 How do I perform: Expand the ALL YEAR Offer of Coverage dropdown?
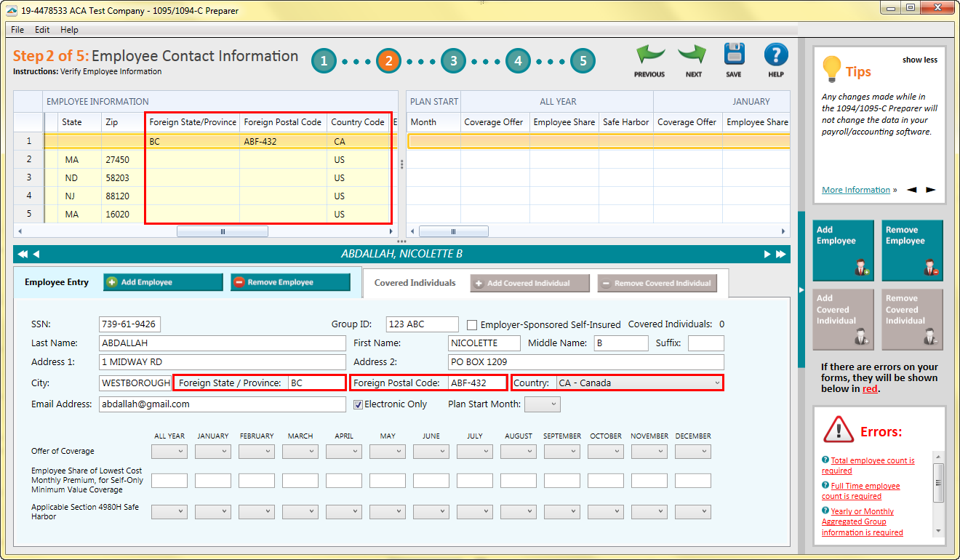(x=169, y=451)
